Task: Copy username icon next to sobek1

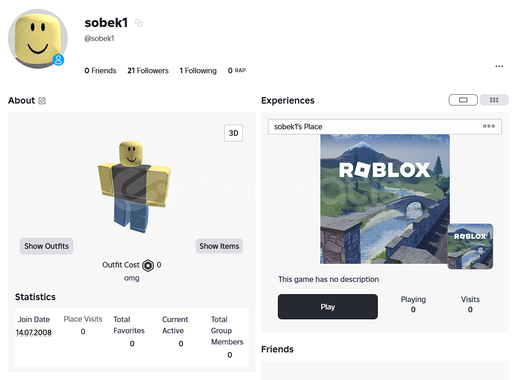Action: [x=139, y=23]
